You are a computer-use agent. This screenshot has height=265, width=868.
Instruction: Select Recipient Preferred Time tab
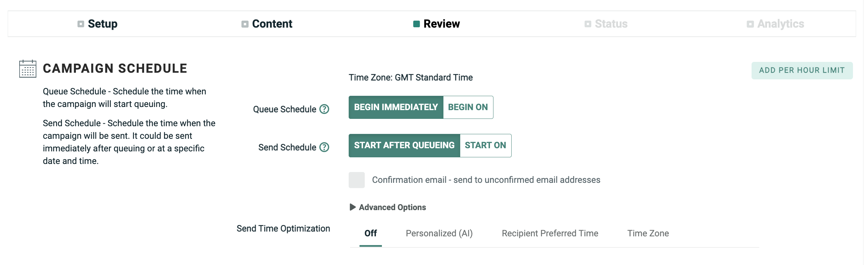click(x=550, y=233)
